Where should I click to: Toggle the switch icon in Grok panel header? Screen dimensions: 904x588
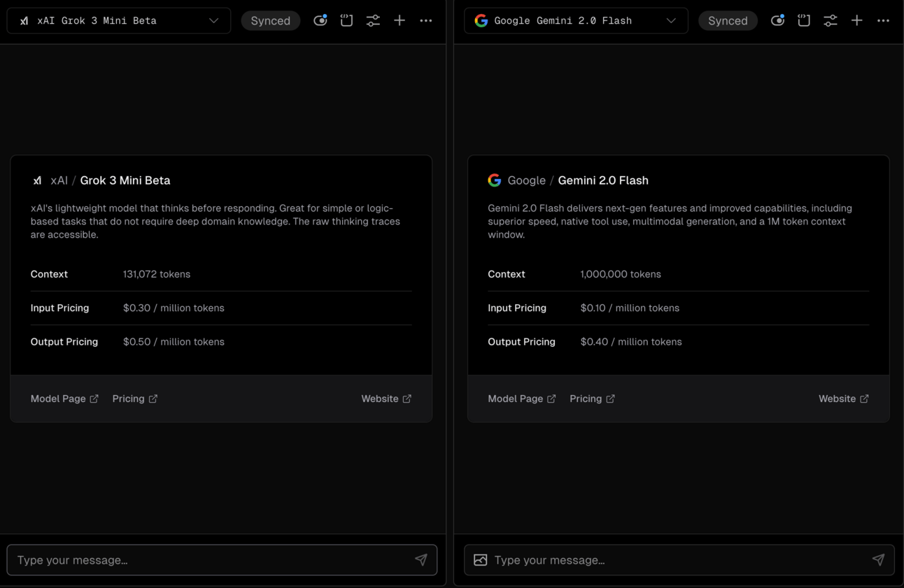[320, 21]
